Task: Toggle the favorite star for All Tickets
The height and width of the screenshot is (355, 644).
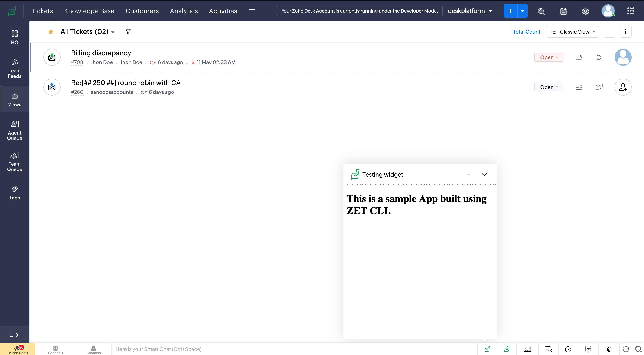Action: 51,31
